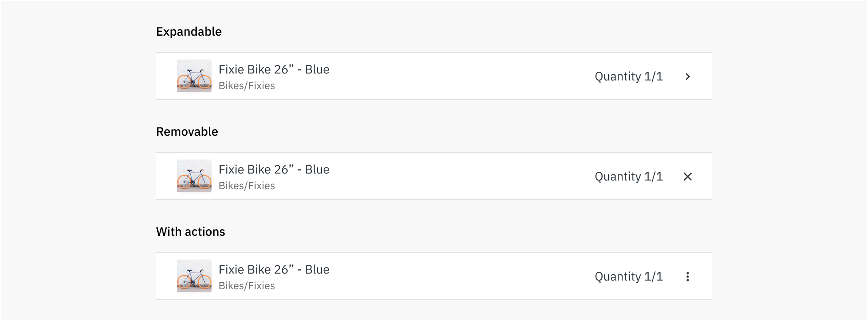Click the bike thumbnail in the Expandable section
Viewport: 868px width, 321px height.
click(194, 76)
